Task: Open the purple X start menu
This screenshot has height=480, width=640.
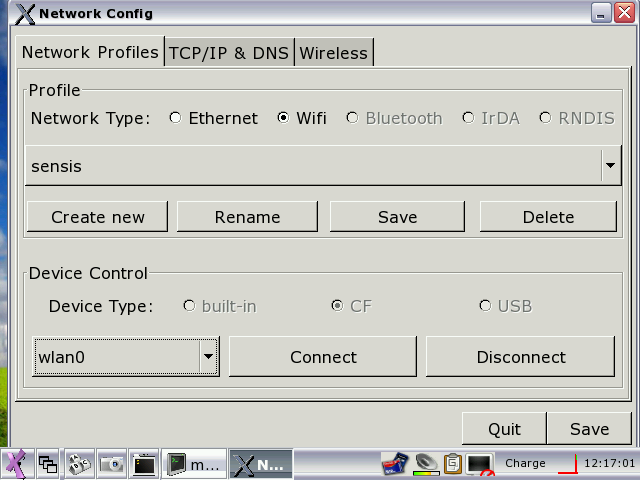Action: [15, 463]
